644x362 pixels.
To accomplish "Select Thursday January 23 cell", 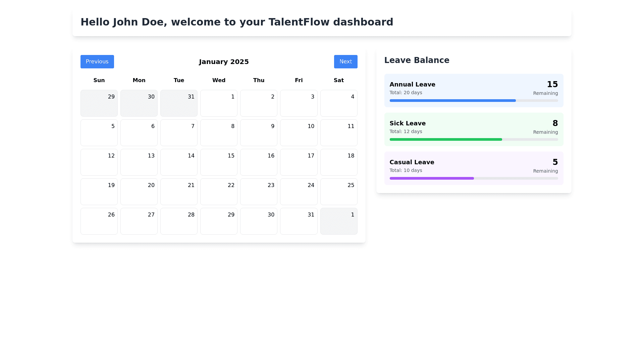I will tap(259, 192).
